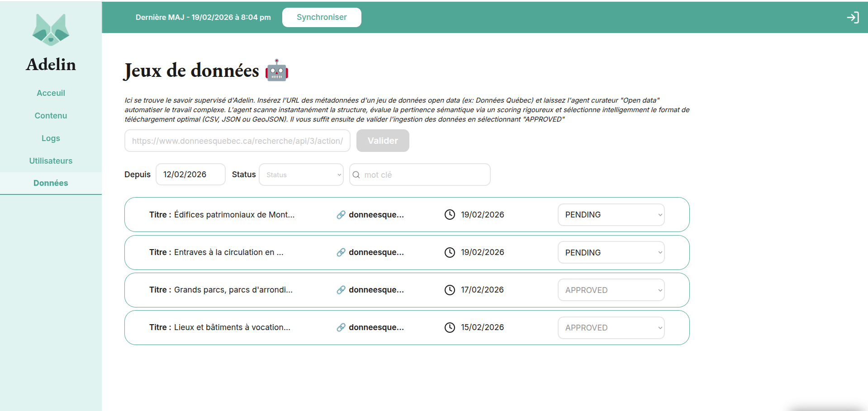
Task: Open donneesque... link for Lieux et bâtiments
Action: (x=376, y=327)
